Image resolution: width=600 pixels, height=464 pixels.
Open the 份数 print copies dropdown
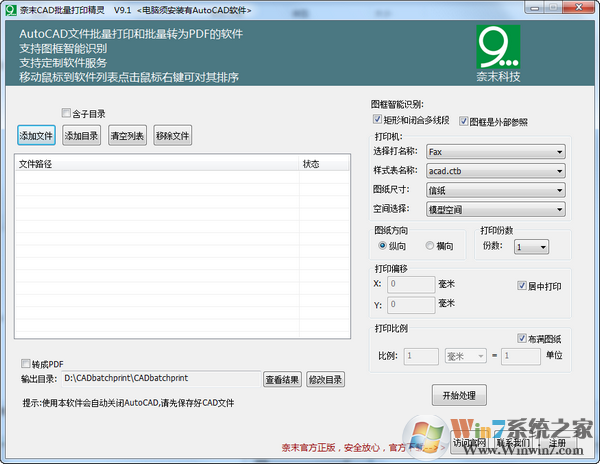point(529,246)
